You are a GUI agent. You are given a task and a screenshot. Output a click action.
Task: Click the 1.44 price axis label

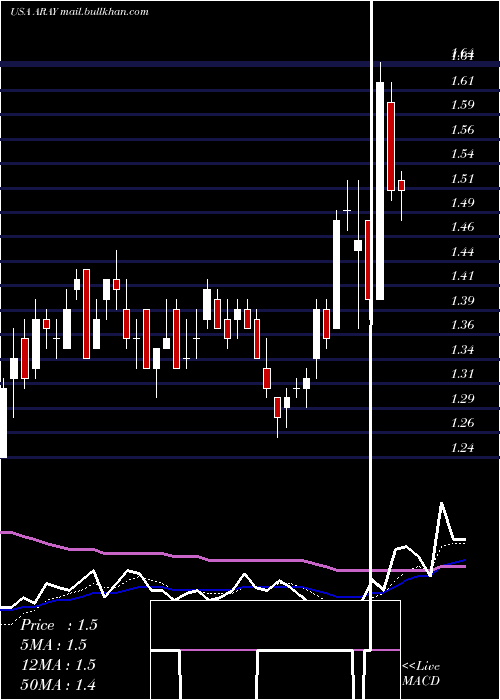coord(462,252)
